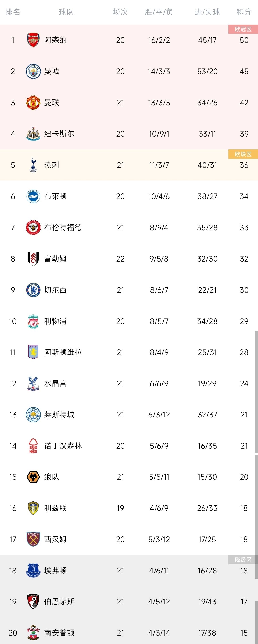Viewport: 258px width, 644px height.
Task: Click the grey vertical scrollbar
Action: (257, 391)
